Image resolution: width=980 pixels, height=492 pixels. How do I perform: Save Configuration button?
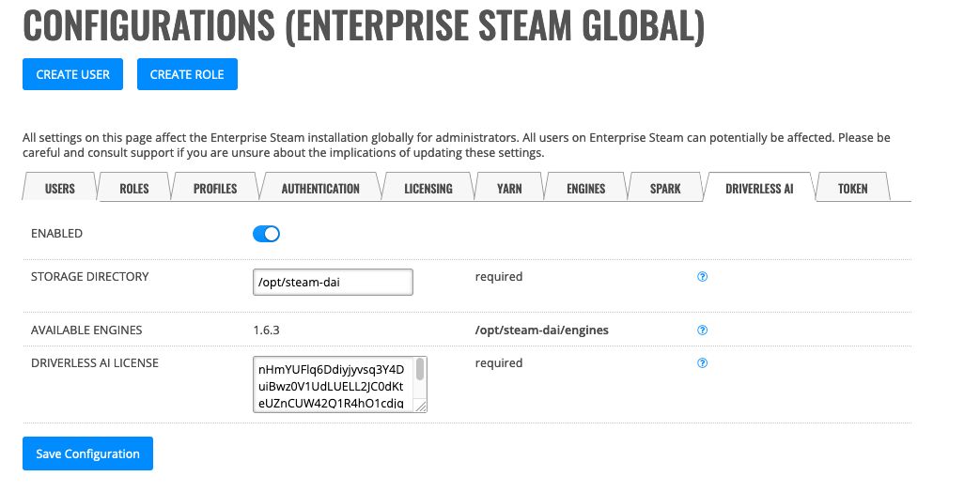[x=87, y=454]
